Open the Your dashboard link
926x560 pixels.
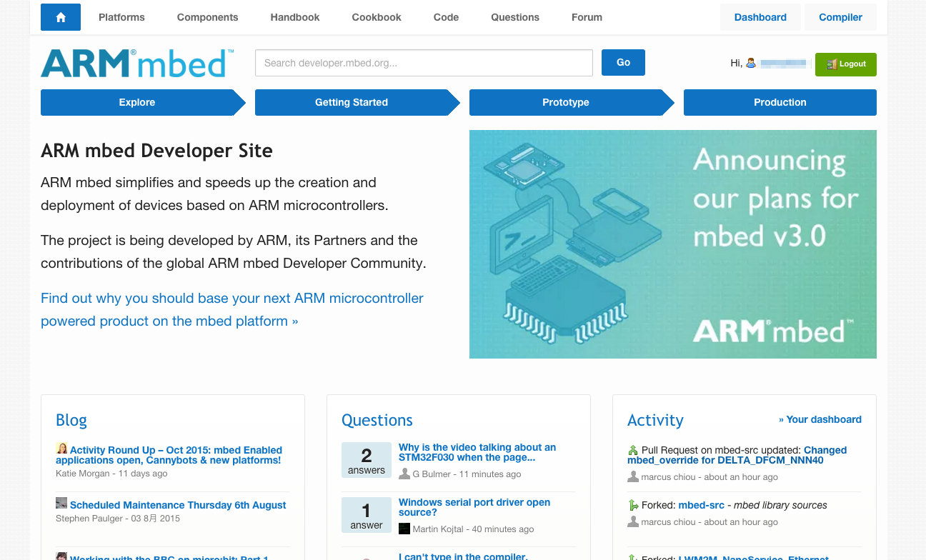tap(820, 419)
